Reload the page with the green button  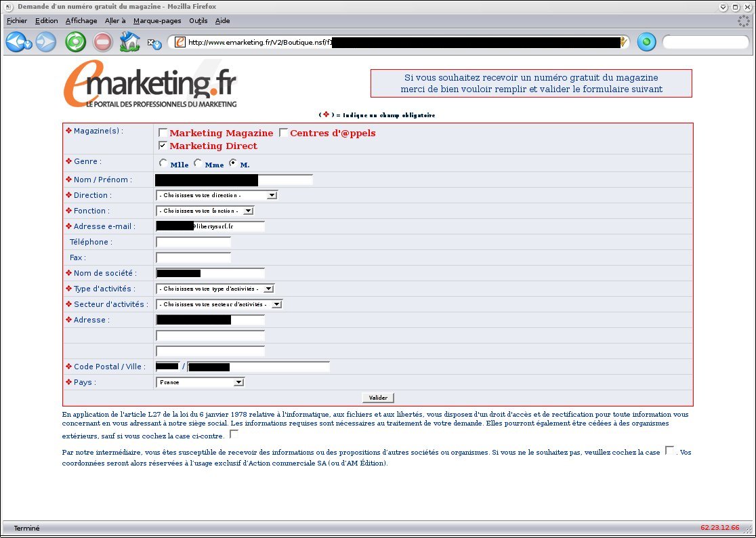pos(76,42)
